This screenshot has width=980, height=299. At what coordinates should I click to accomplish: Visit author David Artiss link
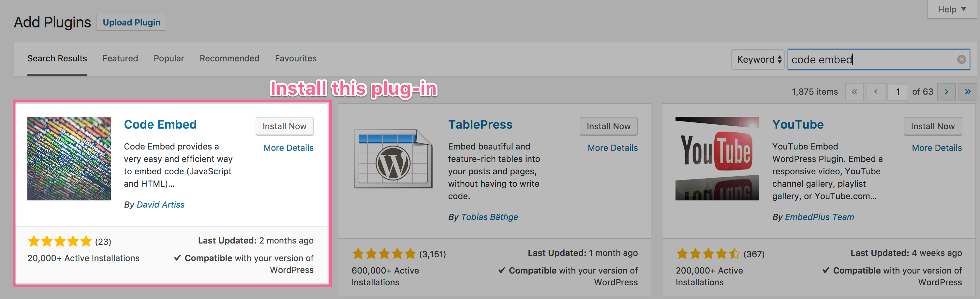160,205
